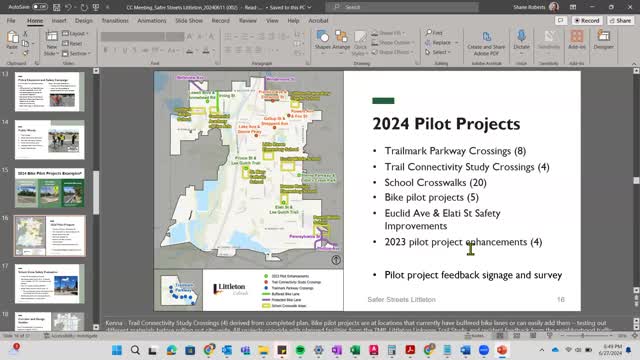Click the Share button

point(620,20)
